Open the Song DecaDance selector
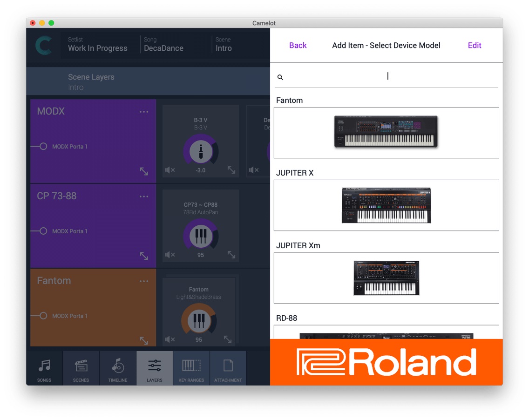529x420 pixels. click(x=163, y=45)
